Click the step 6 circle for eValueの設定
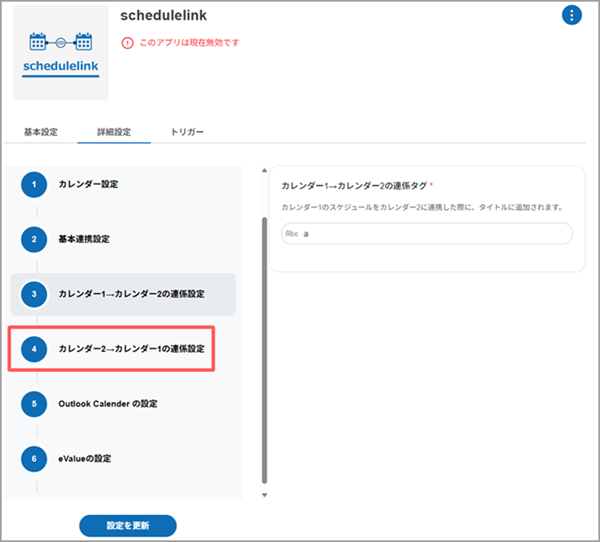This screenshot has width=600, height=542. (x=34, y=459)
